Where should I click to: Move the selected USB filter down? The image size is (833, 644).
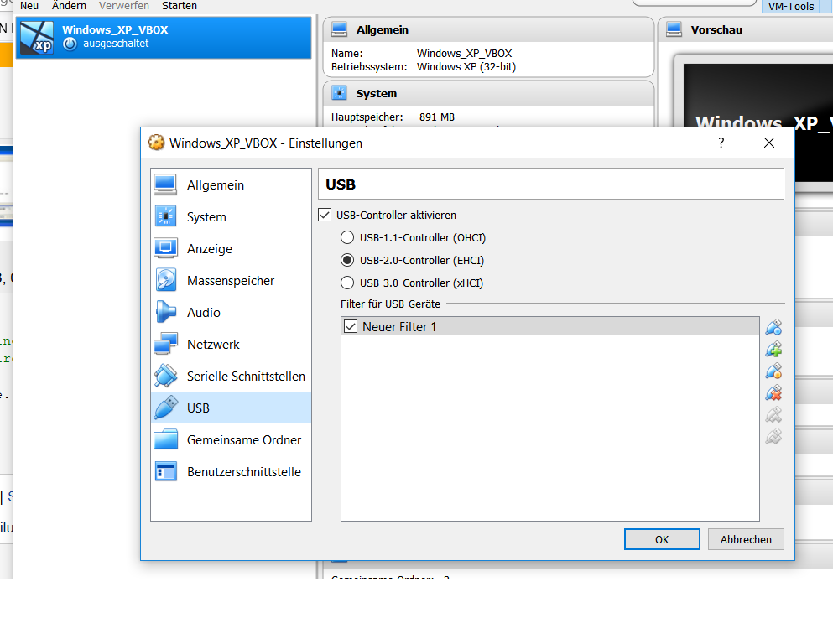pyautogui.click(x=773, y=436)
